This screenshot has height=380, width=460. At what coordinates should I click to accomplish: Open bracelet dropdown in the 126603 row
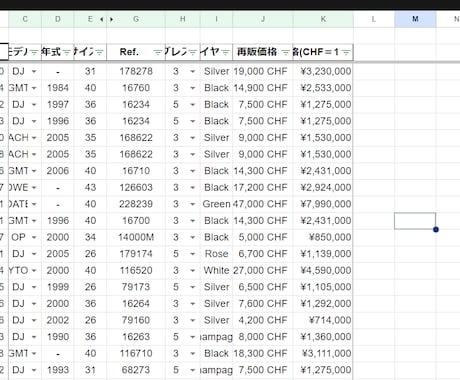click(x=193, y=187)
